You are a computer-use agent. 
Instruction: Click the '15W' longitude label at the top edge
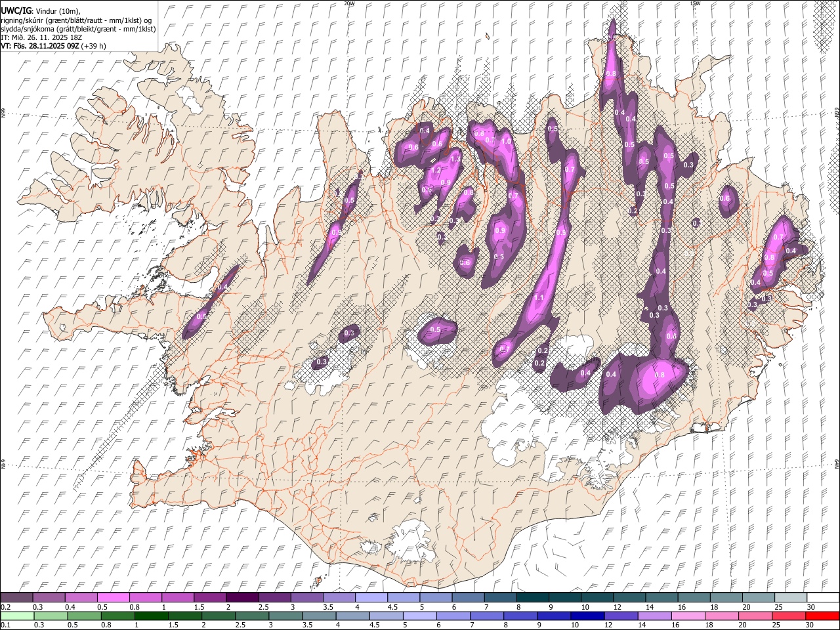tap(694, 3)
